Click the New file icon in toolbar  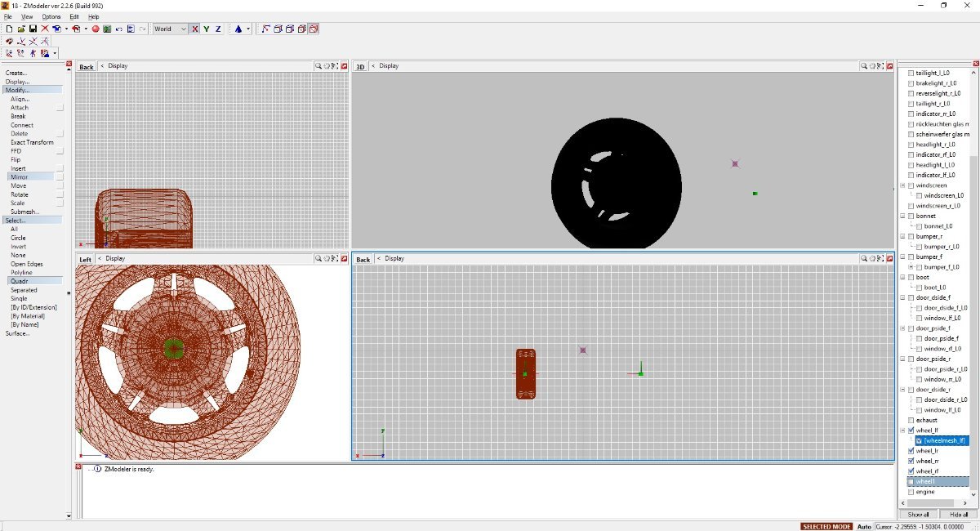pyautogui.click(x=9, y=29)
